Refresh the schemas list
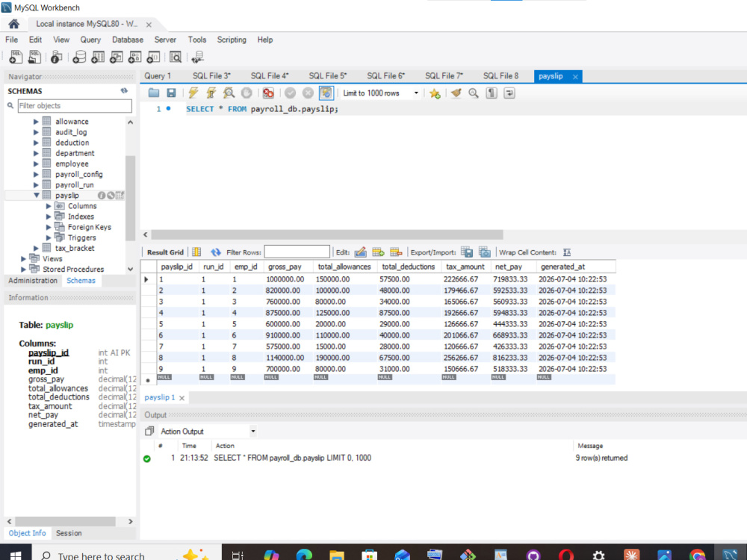 point(124,90)
